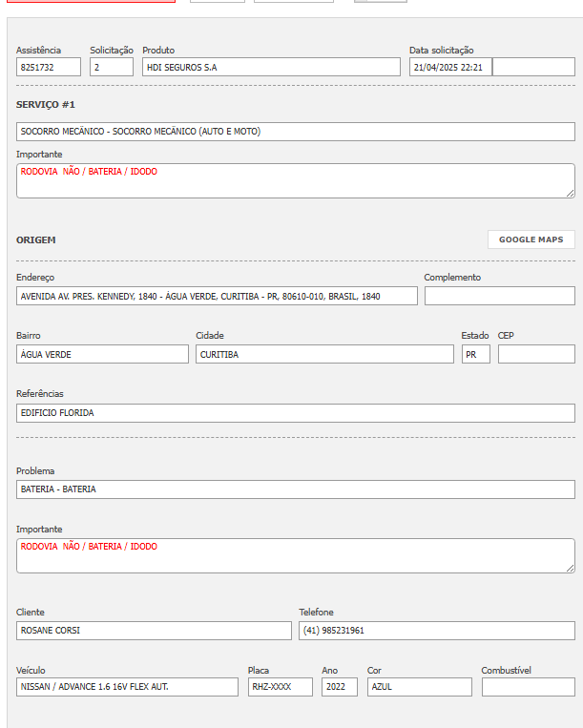Click the Cliente name field
The width and height of the screenshot is (583, 728).
(x=154, y=631)
